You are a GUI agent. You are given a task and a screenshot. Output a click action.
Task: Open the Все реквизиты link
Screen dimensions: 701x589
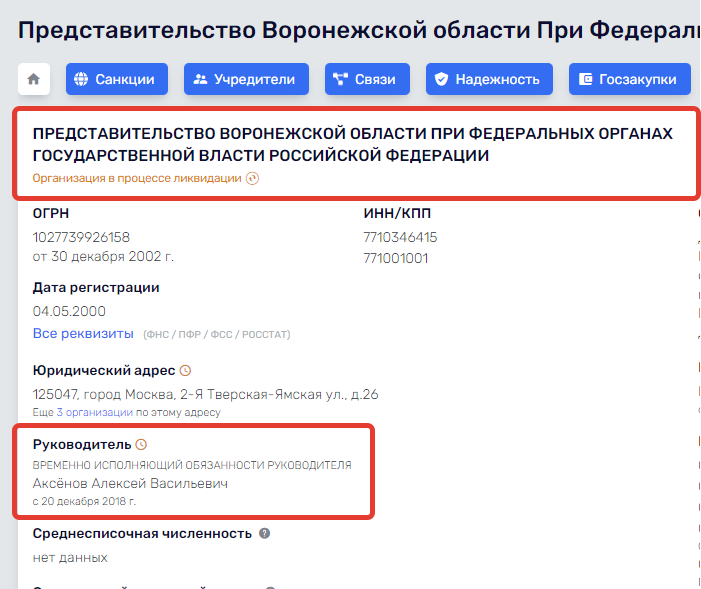(83, 334)
